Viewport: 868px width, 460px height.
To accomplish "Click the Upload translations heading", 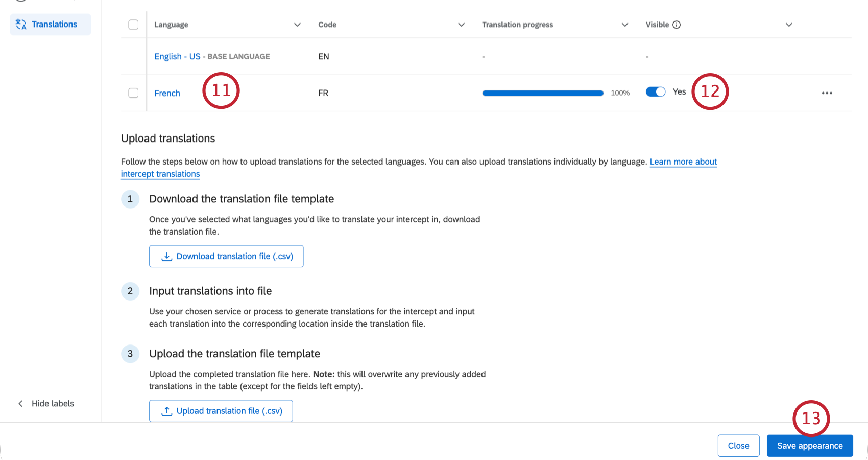I will tap(168, 139).
